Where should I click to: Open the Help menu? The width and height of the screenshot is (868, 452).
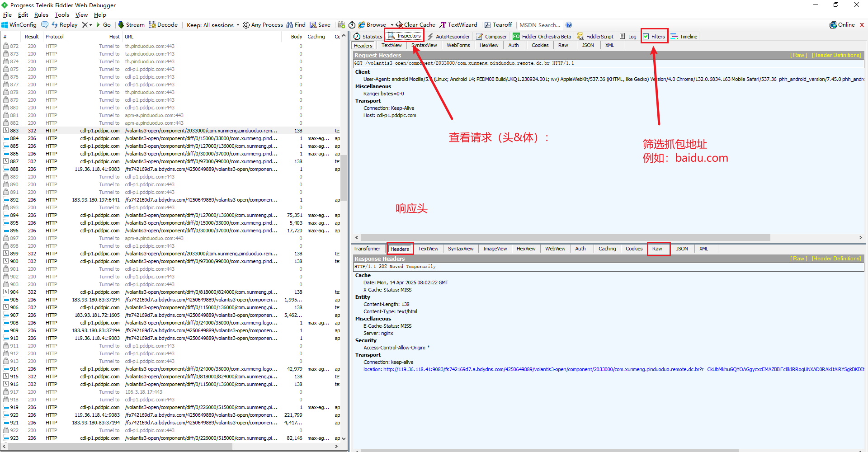pyautogui.click(x=100, y=15)
